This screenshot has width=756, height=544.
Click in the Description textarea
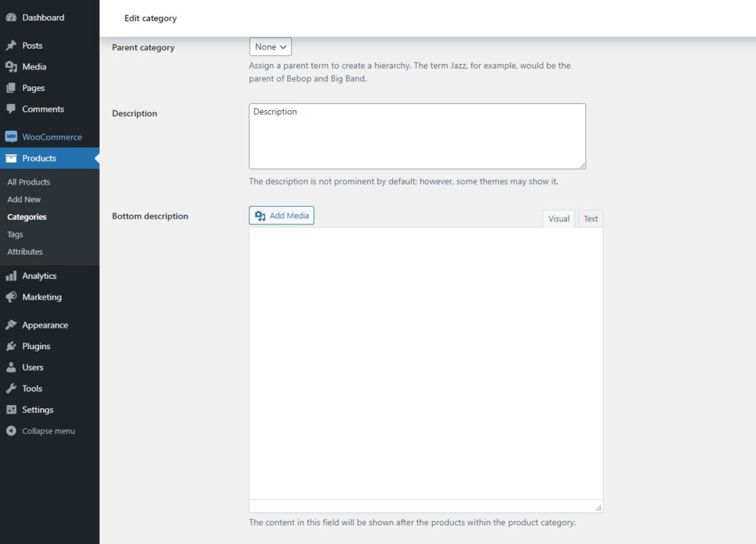(x=417, y=137)
